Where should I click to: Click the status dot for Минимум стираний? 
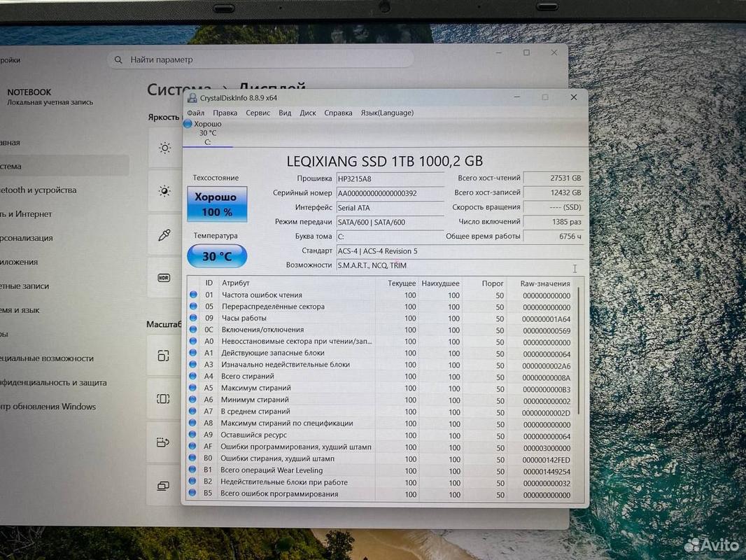(x=192, y=399)
